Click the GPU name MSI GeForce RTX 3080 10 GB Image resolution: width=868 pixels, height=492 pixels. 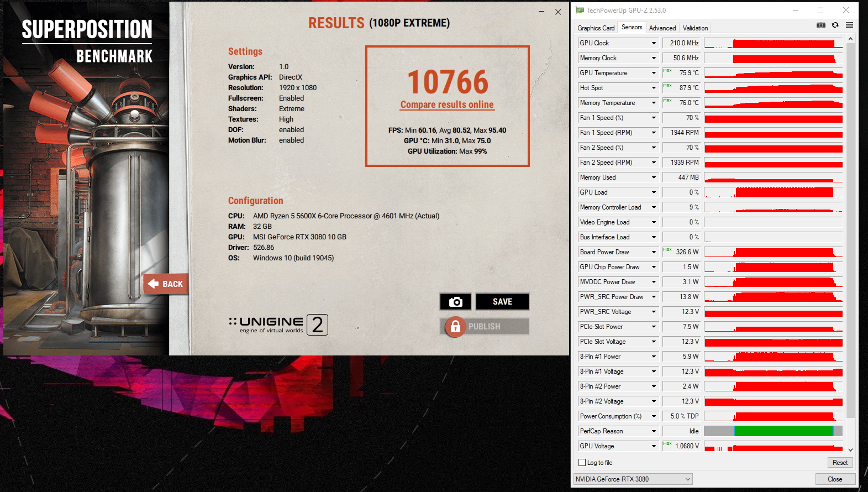299,237
